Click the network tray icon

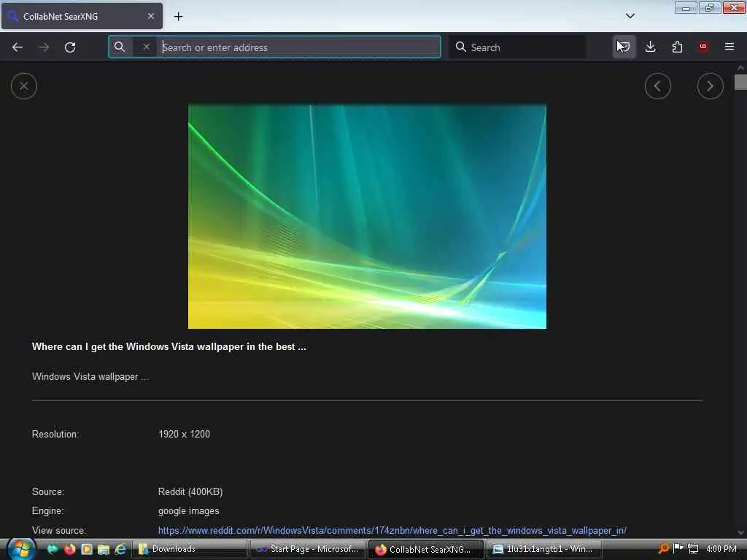point(693,549)
